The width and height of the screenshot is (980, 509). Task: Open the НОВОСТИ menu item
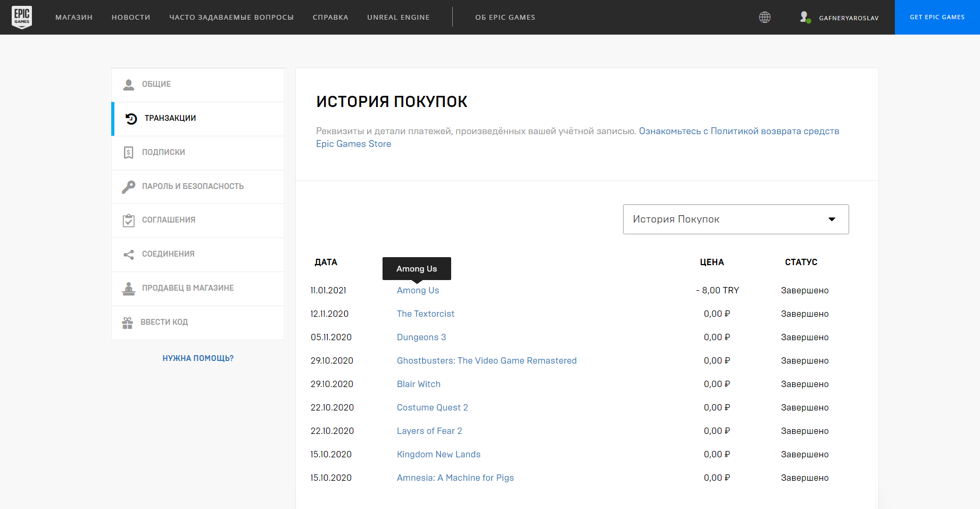(131, 17)
